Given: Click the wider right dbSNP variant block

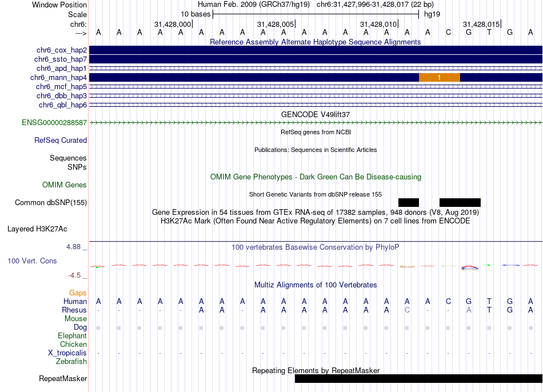Looking at the screenshot, I should pos(460,203).
